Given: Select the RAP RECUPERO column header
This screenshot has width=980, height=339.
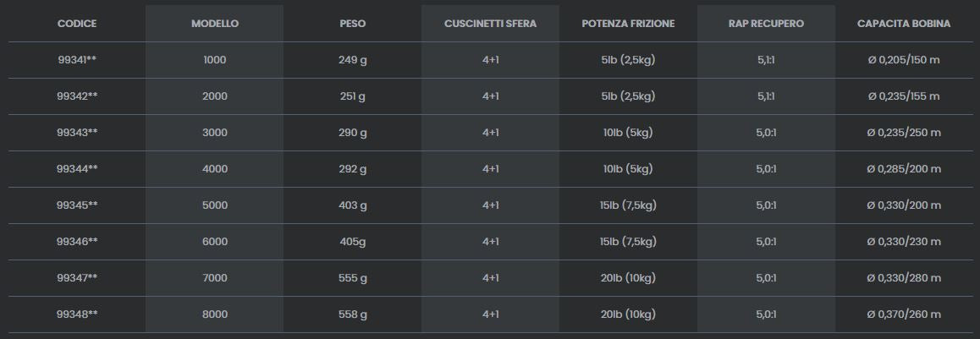Looking at the screenshot, I should 766,24.
